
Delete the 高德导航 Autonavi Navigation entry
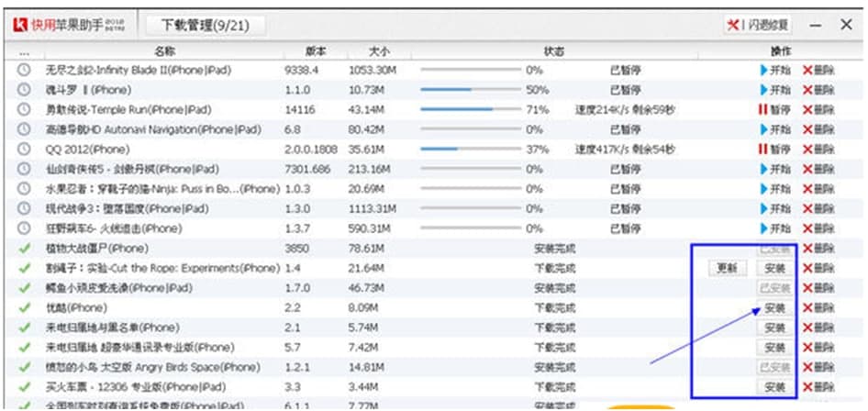coord(818,129)
